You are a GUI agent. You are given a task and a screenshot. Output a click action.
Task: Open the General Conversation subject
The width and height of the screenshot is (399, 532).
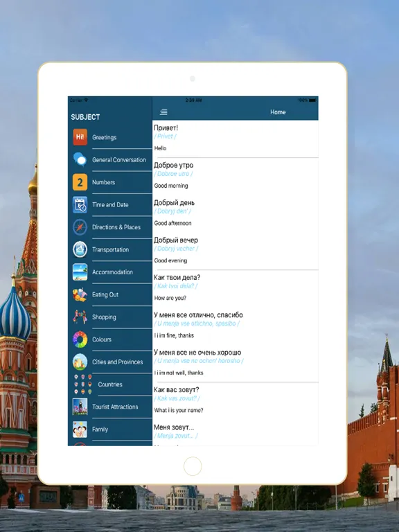110,160
